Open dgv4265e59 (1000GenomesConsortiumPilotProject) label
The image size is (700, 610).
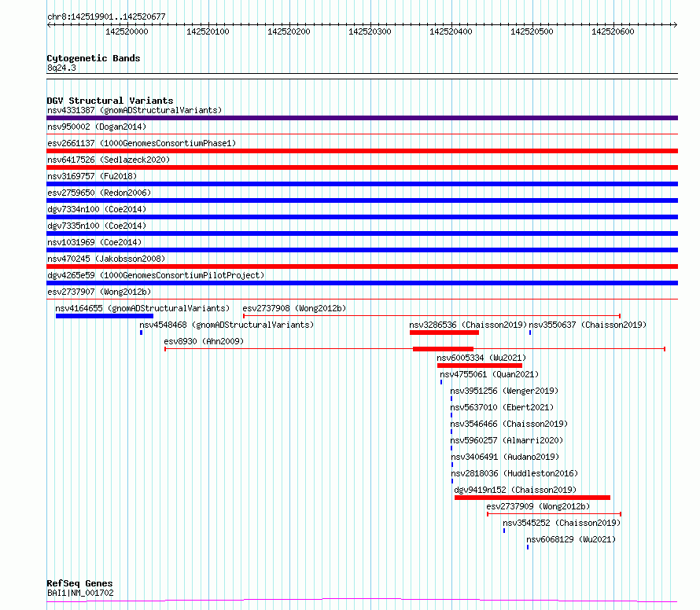[156, 275]
